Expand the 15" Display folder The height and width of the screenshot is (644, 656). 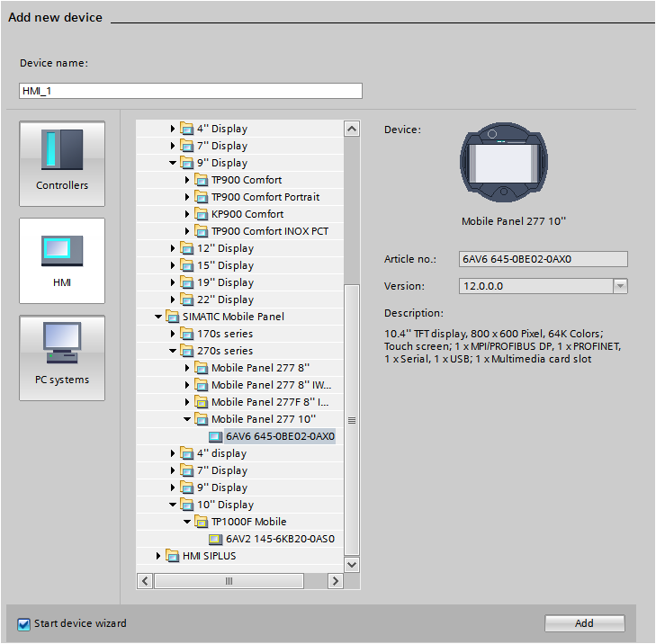tap(173, 265)
